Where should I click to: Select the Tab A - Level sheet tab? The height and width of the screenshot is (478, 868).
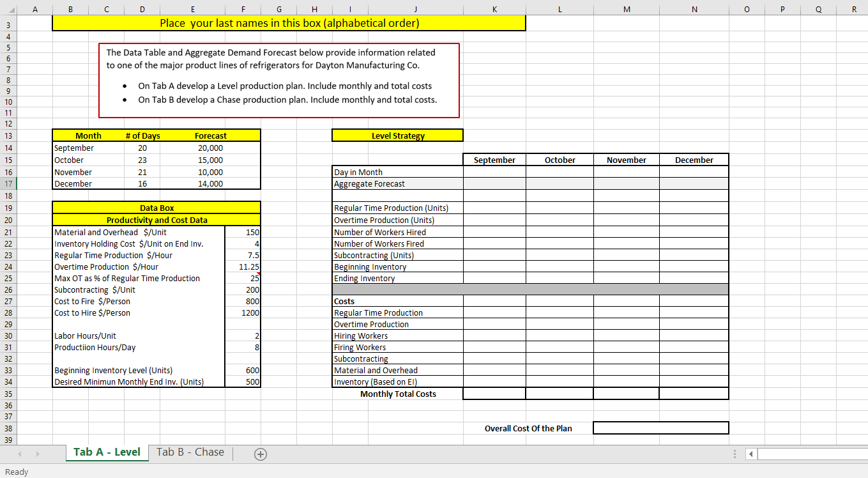coord(107,452)
